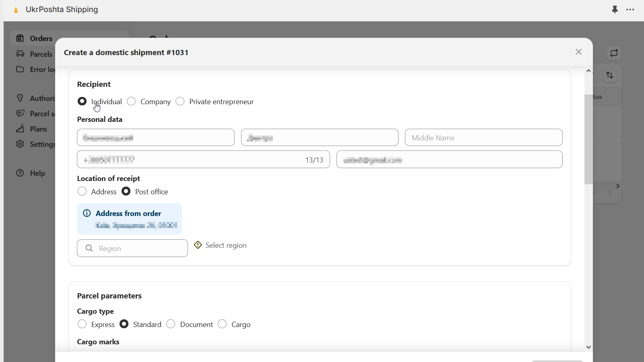Open the three-dot overflow menu

click(x=630, y=10)
